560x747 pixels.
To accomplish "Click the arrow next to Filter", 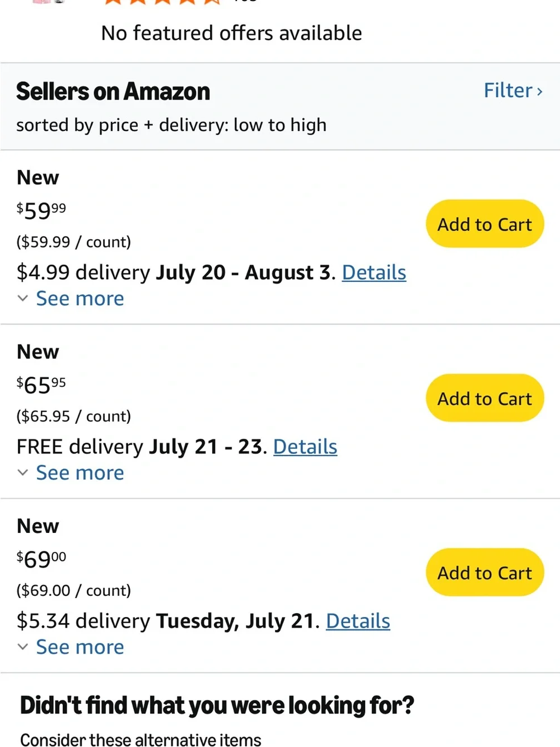I will 540,92.
